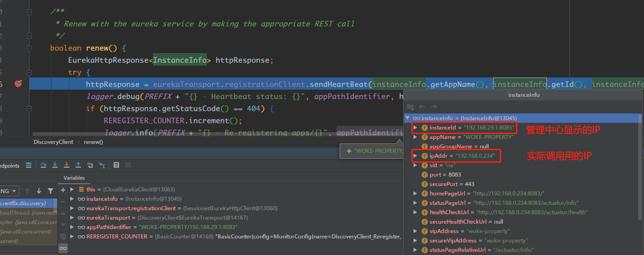
Task: Click the Step Out arrow icon
Action: point(78,165)
